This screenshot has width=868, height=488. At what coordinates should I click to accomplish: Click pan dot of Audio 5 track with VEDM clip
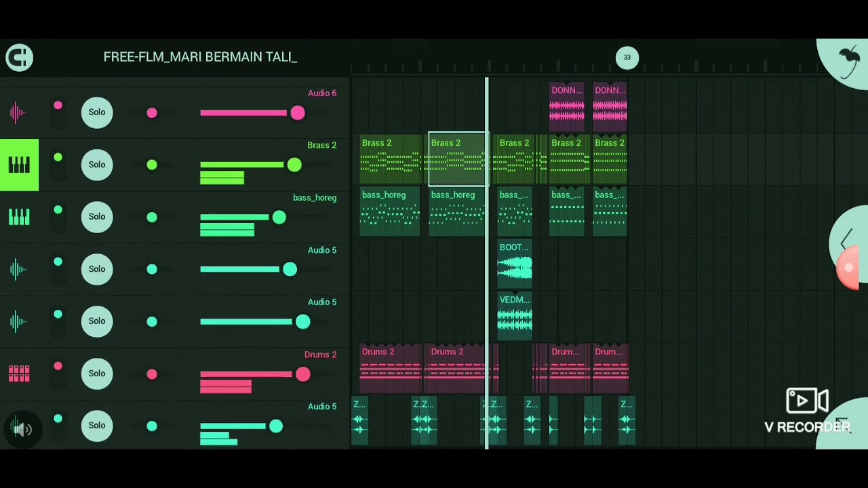152,322
